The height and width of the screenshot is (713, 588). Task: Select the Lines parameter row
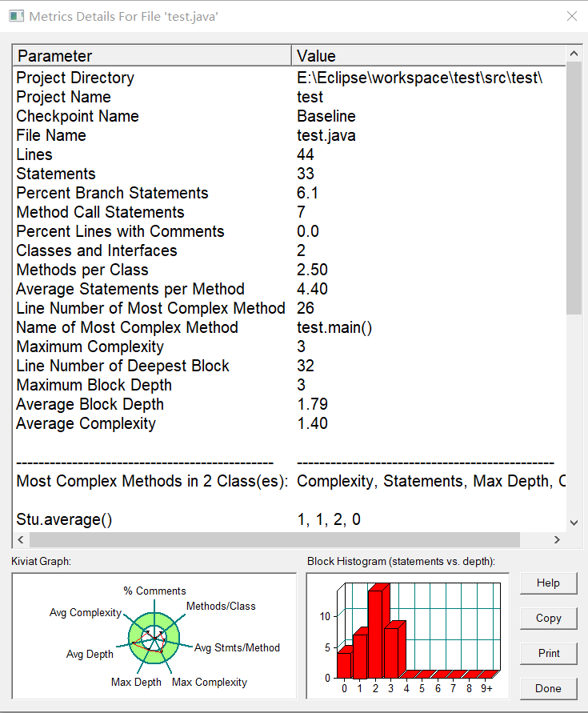tap(290, 154)
